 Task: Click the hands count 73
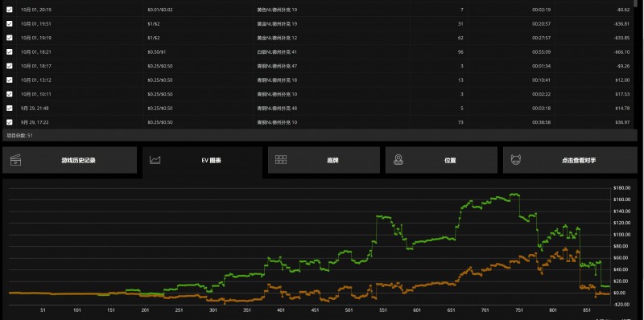[x=460, y=122]
